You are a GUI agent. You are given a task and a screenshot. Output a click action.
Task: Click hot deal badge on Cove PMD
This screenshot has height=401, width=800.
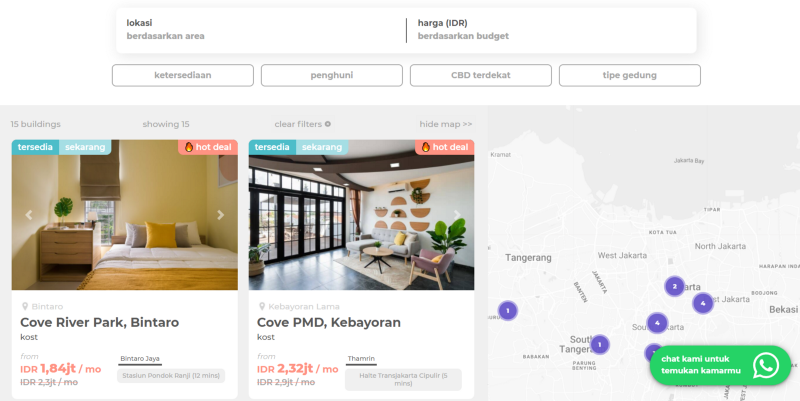point(444,147)
